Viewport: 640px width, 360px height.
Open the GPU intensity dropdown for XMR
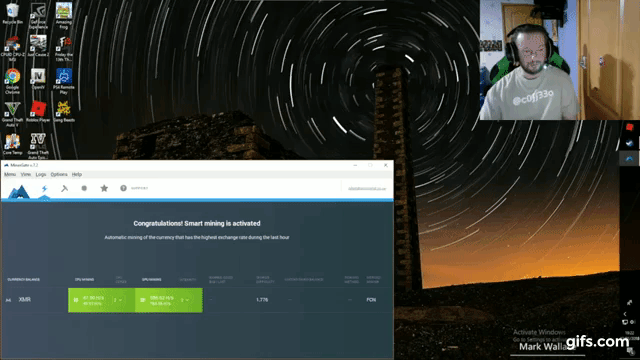tap(184, 300)
